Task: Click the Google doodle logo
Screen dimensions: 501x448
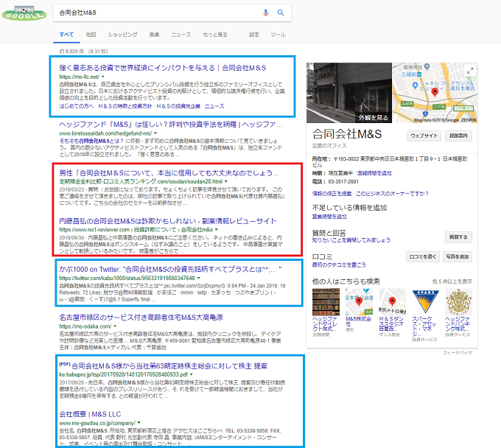Action: (24, 13)
